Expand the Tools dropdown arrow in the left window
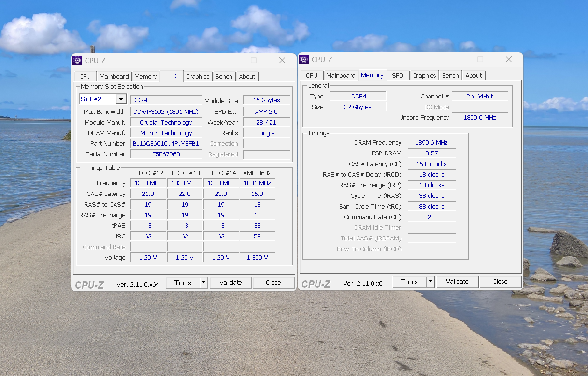Screen dimensions: 588x376 click(203, 282)
